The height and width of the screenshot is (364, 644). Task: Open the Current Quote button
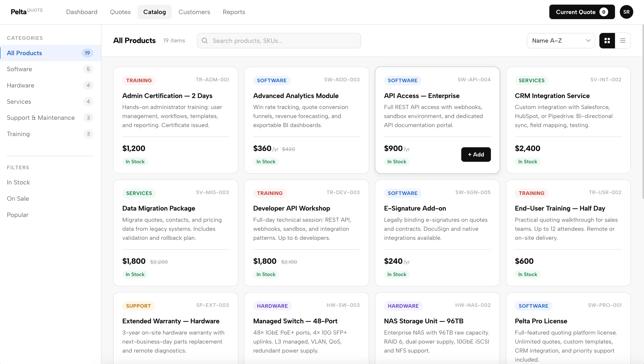582,12
